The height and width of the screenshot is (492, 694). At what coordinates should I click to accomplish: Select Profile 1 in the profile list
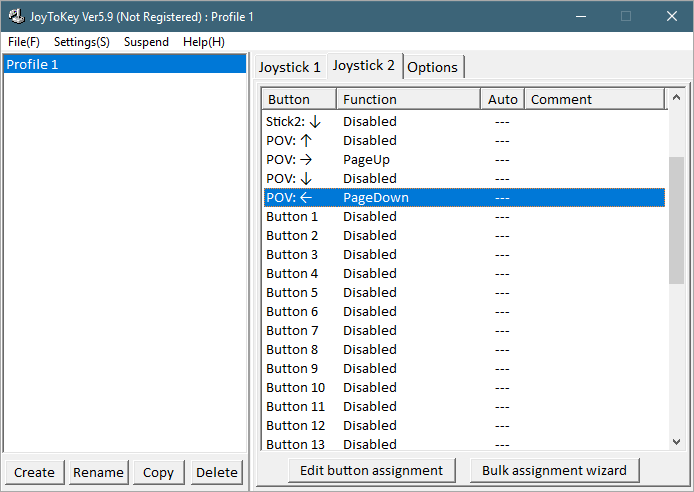tap(125, 64)
